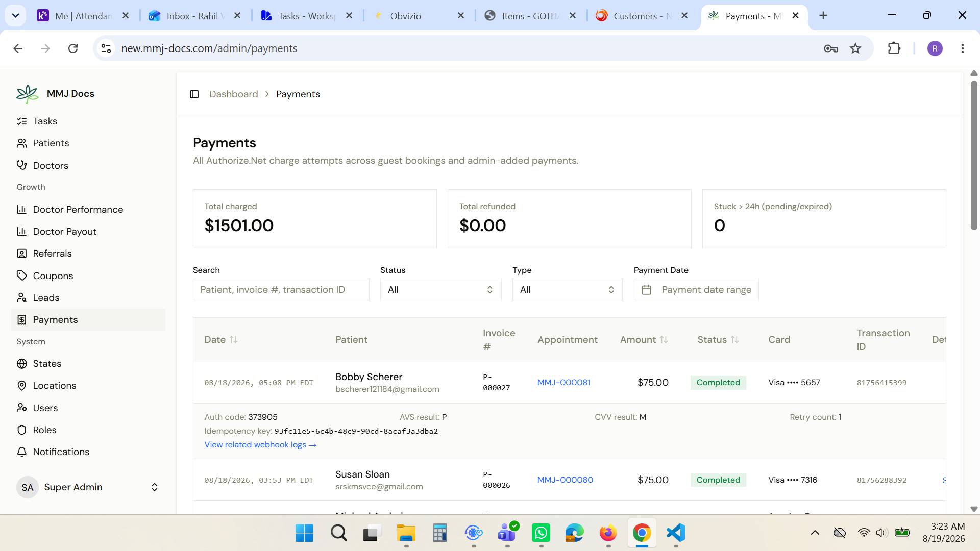This screenshot has width=980, height=551.
Task: Open the Type filter dropdown
Action: pos(567,290)
